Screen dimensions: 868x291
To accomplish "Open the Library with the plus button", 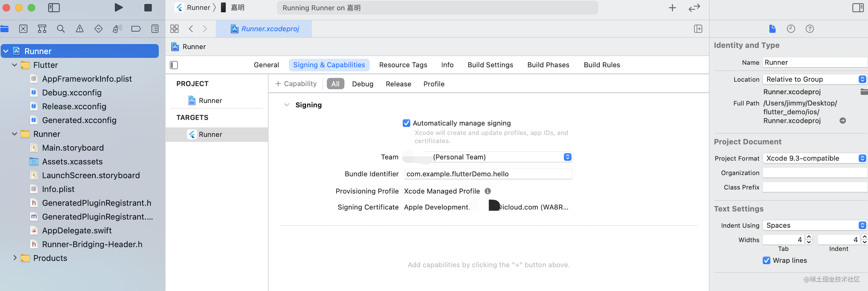I will click(x=672, y=7).
